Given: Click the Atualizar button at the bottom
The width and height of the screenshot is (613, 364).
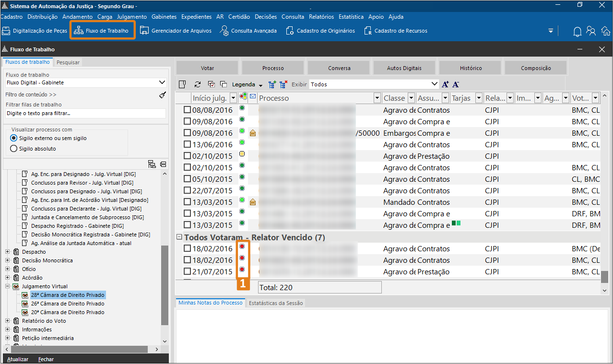Looking at the screenshot, I should [x=18, y=359].
